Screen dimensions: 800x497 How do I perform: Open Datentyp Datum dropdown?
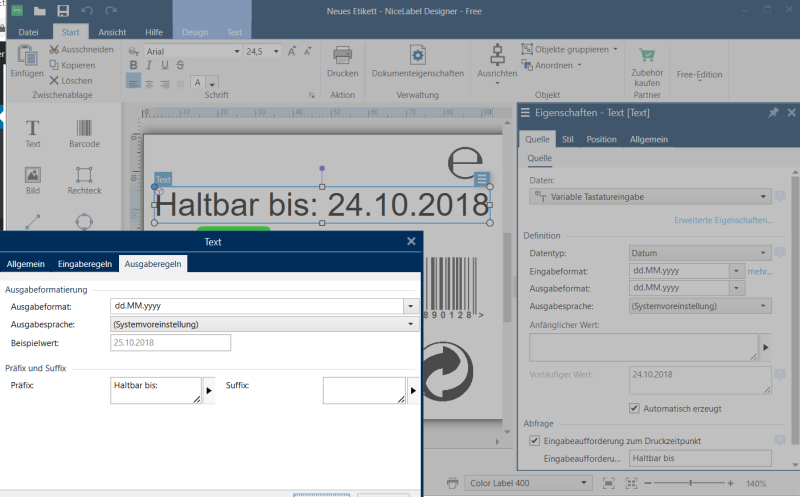tap(763, 253)
